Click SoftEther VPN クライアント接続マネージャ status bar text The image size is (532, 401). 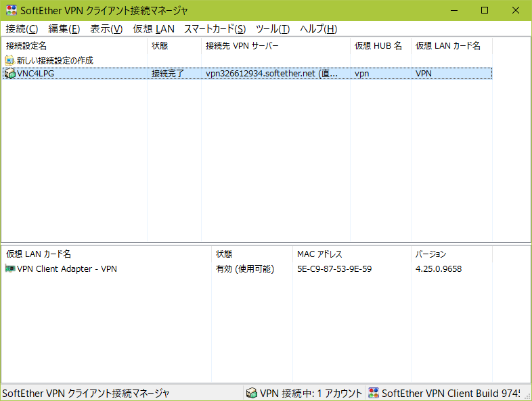coord(85,393)
